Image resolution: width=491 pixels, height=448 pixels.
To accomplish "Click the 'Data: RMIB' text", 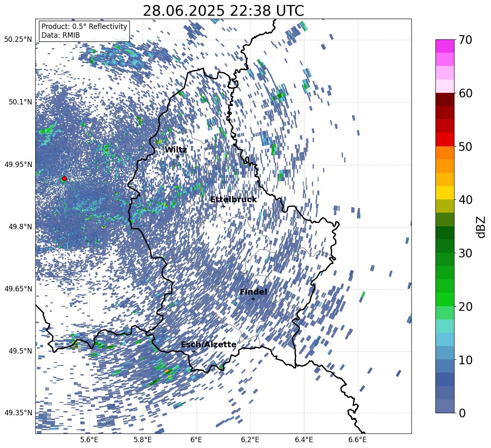I will point(61,35).
